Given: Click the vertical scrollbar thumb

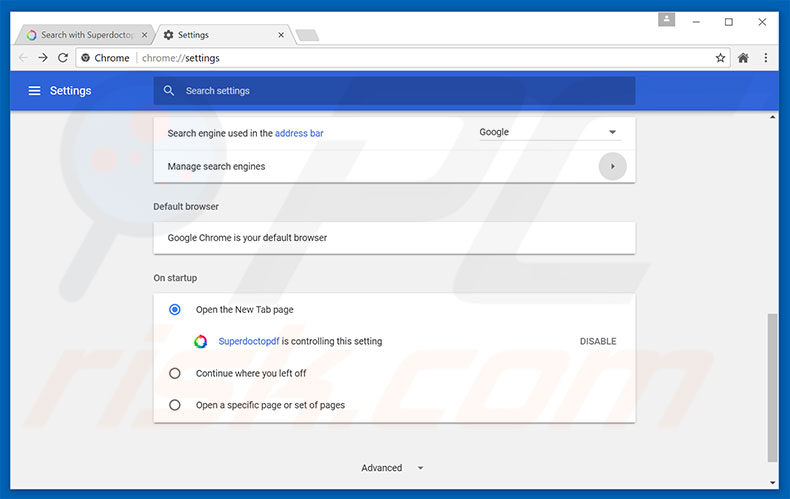Looking at the screenshot, I should (x=772, y=388).
